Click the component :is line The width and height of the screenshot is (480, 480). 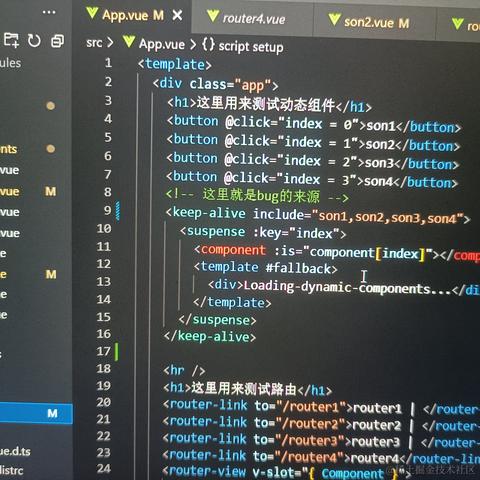coord(337,253)
